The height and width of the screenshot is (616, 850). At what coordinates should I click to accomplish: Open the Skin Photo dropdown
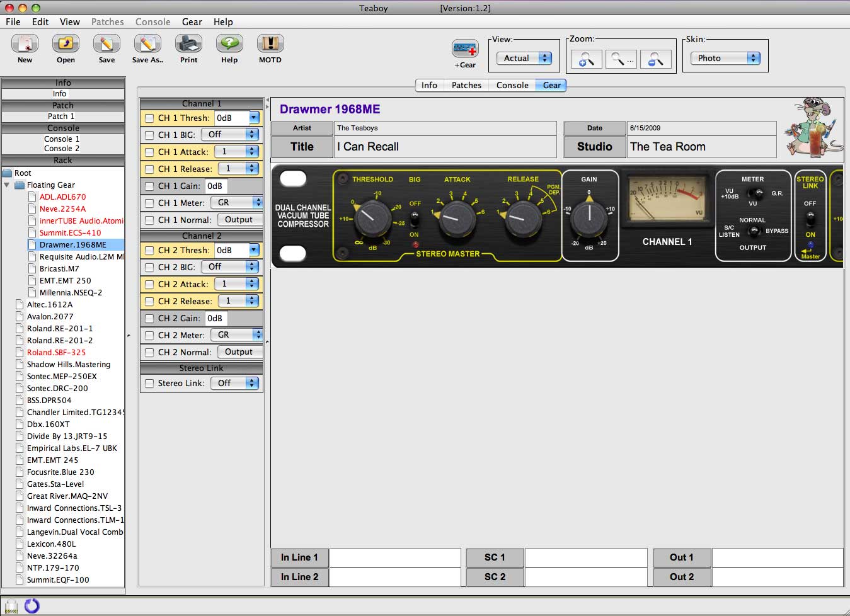[725, 58]
